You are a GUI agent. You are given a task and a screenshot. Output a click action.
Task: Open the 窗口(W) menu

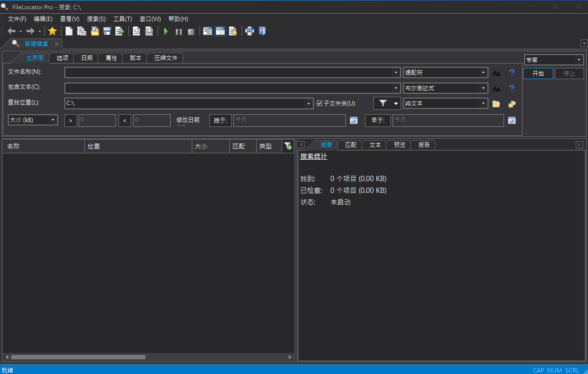tap(150, 19)
